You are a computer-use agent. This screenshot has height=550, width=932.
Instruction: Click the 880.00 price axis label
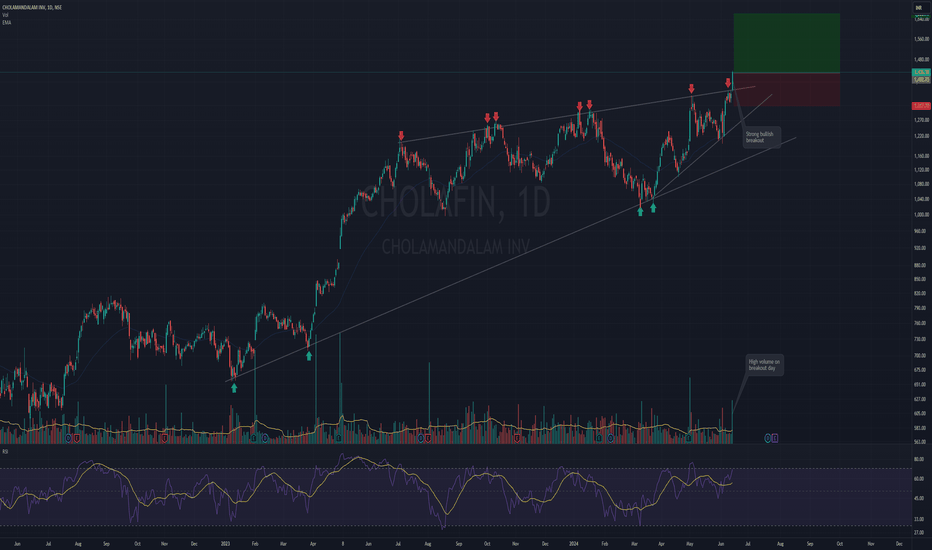[920, 265]
